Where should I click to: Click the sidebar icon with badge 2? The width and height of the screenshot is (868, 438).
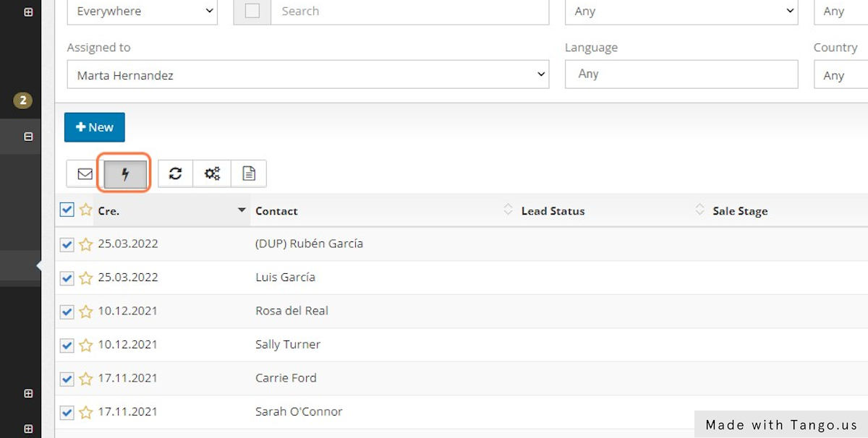[21, 100]
